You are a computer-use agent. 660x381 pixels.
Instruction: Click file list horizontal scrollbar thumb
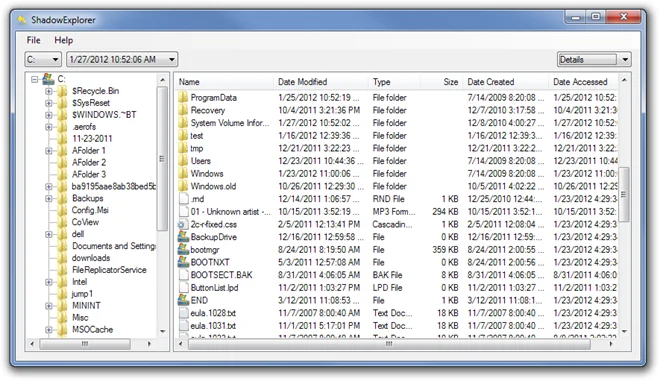[x=389, y=344]
